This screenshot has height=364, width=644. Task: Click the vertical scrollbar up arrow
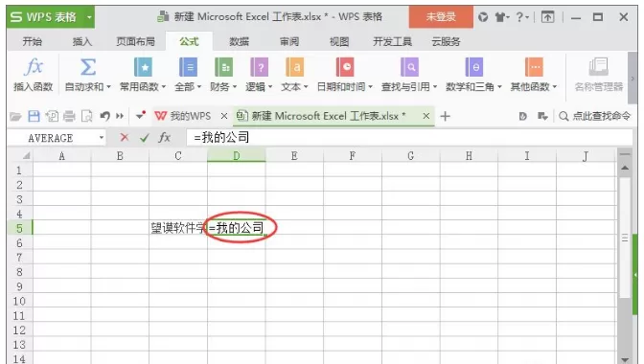tap(625, 169)
